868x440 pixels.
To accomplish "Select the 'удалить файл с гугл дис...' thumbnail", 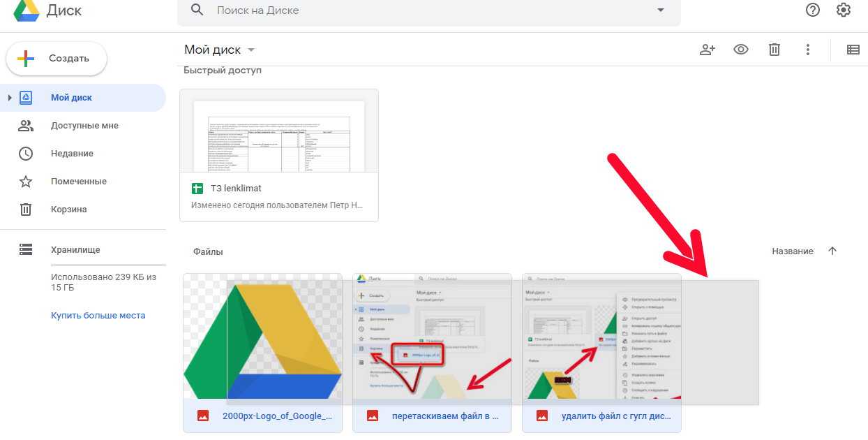I will point(601,337).
